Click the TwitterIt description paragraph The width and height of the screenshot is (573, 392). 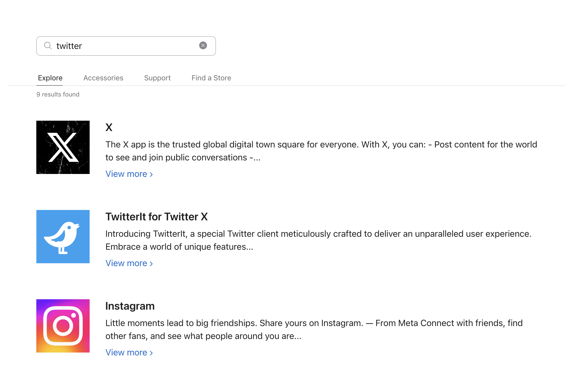click(x=318, y=240)
